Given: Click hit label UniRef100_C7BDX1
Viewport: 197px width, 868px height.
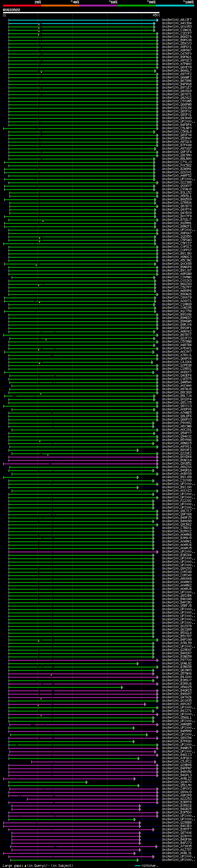Looking at the screenshot, I should click(177, 528).
